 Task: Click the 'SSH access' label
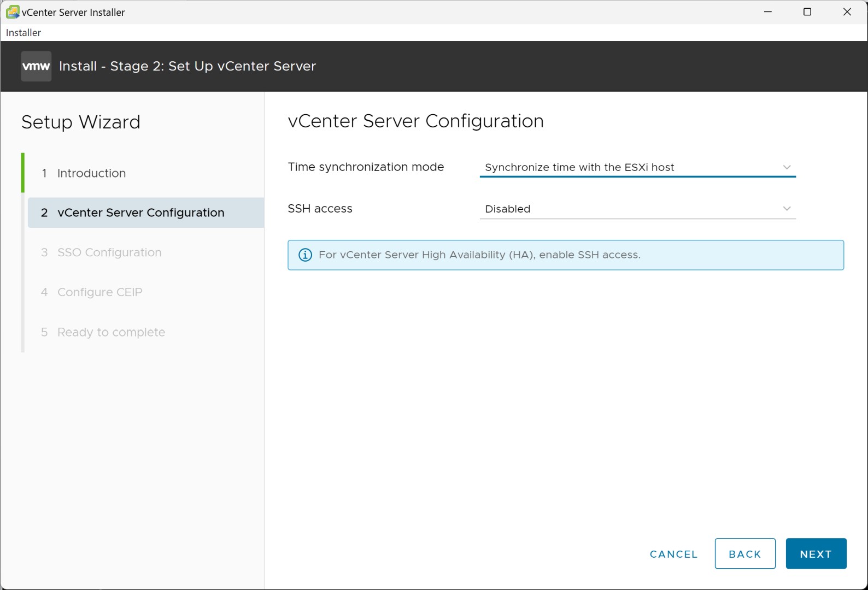pyautogui.click(x=320, y=209)
